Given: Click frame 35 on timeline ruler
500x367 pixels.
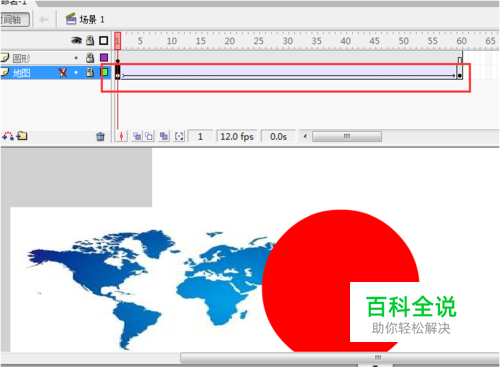Looking at the screenshot, I should tap(317, 41).
